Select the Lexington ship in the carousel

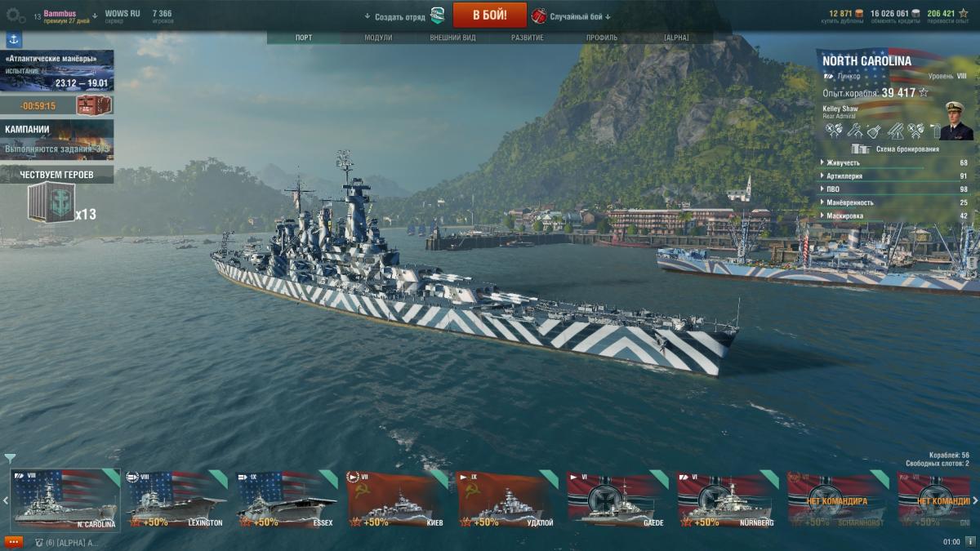point(175,499)
